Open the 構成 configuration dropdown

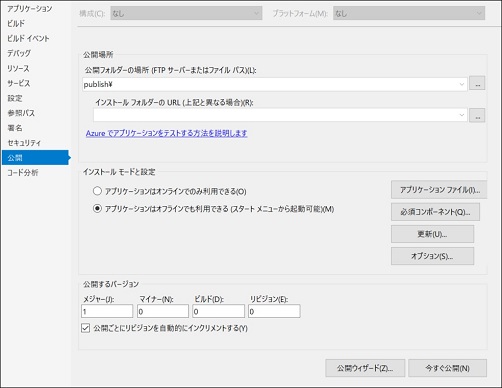[x=186, y=14]
